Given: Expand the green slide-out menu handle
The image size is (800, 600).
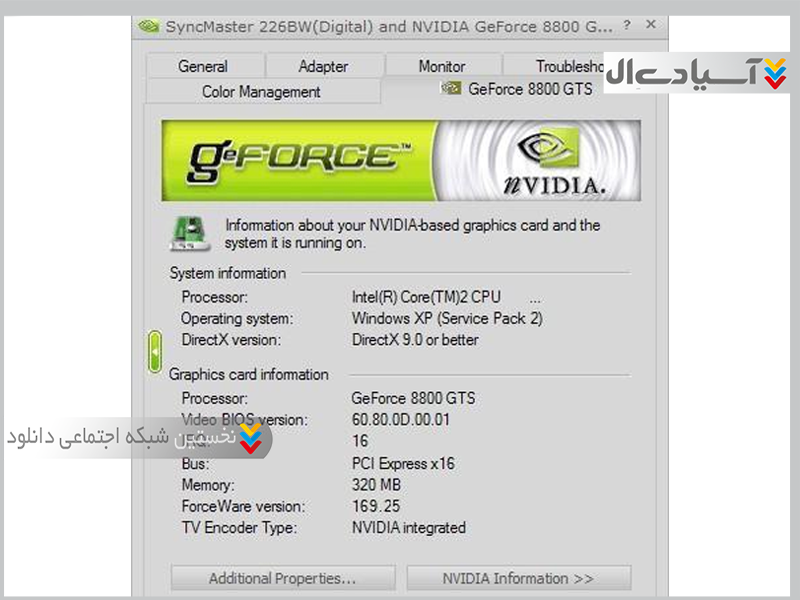Looking at the screenshot, I should click(155, 352).
